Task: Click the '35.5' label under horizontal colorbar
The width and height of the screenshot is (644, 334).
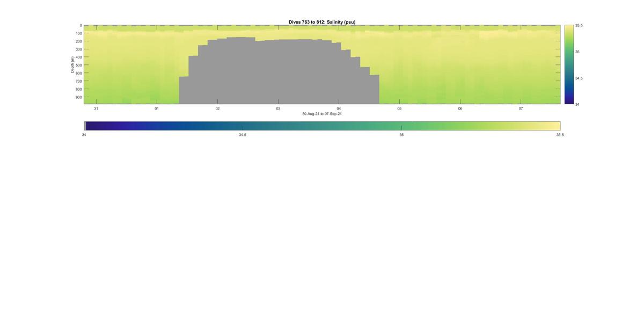Action: pos(560,135)
